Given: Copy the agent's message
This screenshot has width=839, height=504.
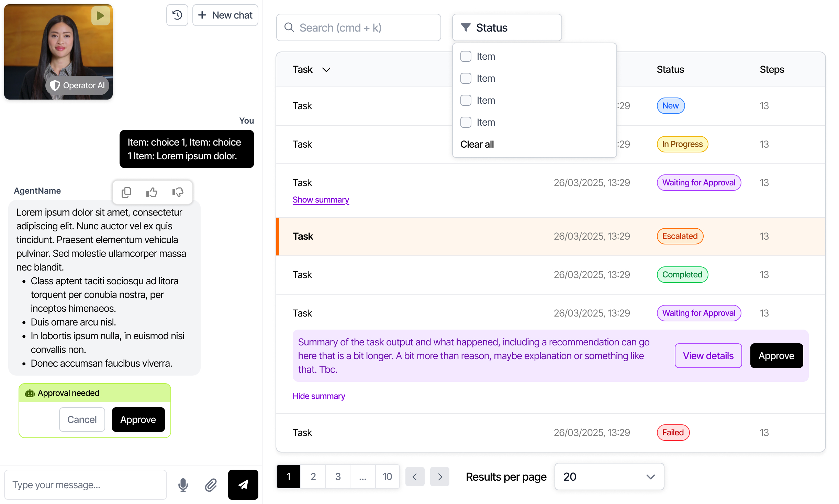Looking at the screenshot, I should (x=126, y=192).
